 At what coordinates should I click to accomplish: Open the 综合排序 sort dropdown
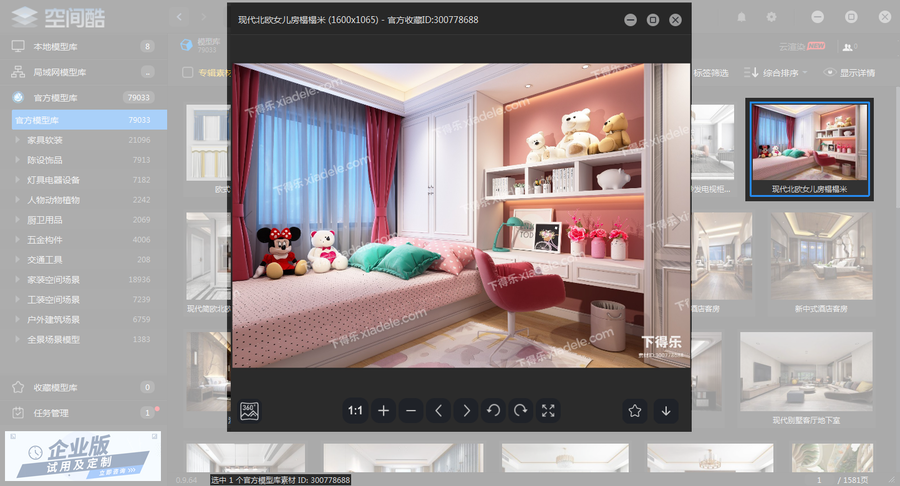(775, 73)
